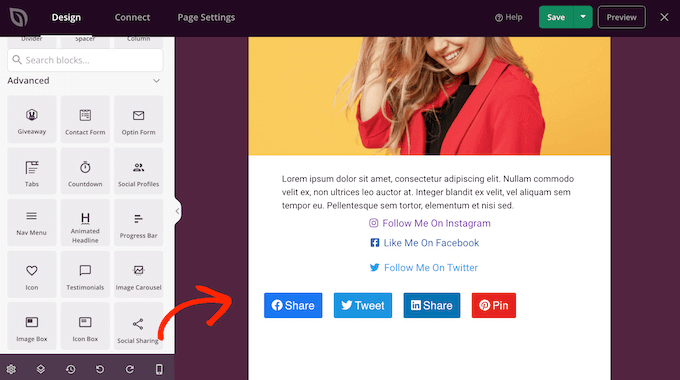Click the SeedProd leaf logo
The height and width of the screenshot is (380, 680).
(x=19, y=17)
